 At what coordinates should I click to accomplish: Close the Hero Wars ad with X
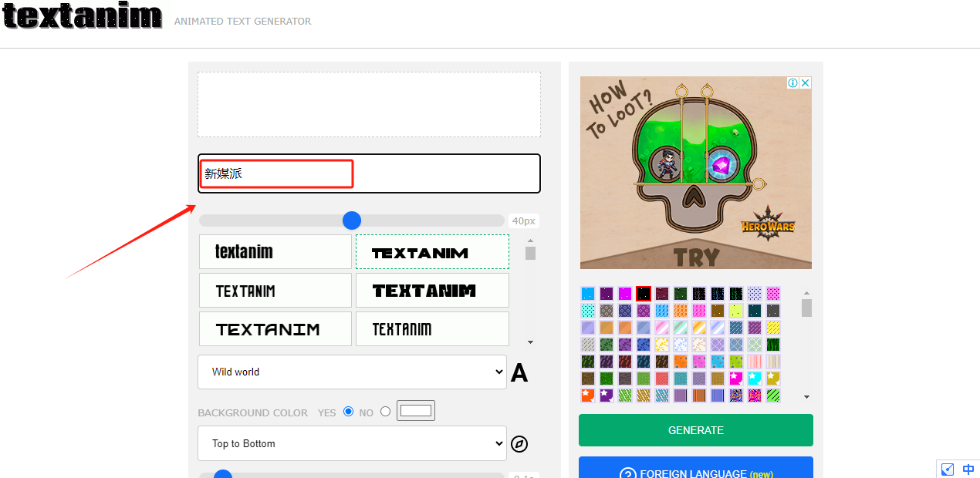805,82
